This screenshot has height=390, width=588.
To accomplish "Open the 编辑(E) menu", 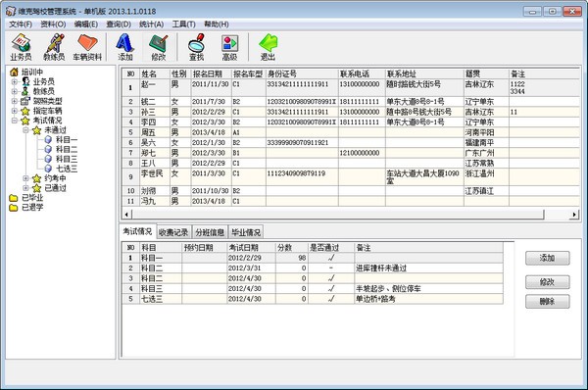I will [86, 24].
